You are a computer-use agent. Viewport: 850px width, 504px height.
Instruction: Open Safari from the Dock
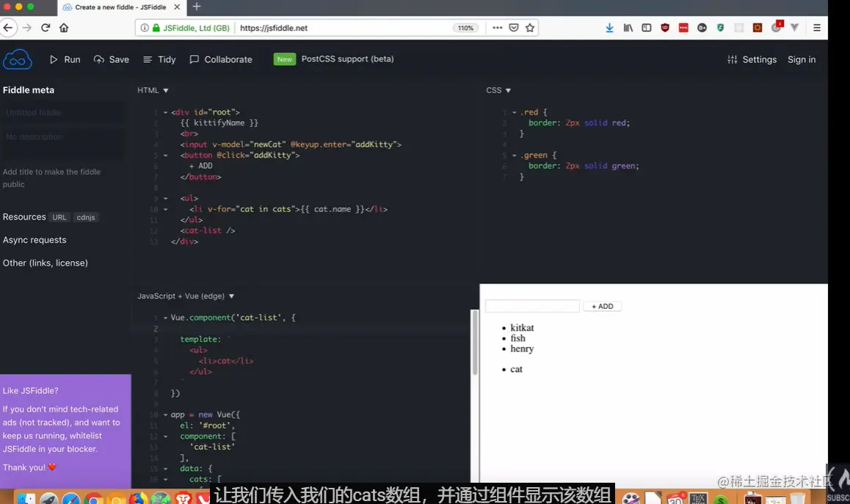71,499
